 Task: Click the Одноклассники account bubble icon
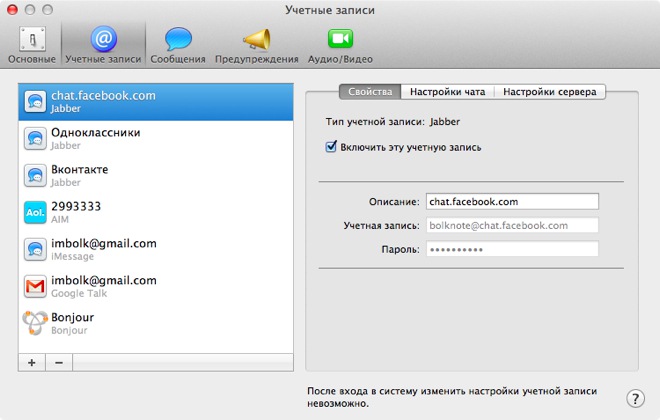[35, 138]
